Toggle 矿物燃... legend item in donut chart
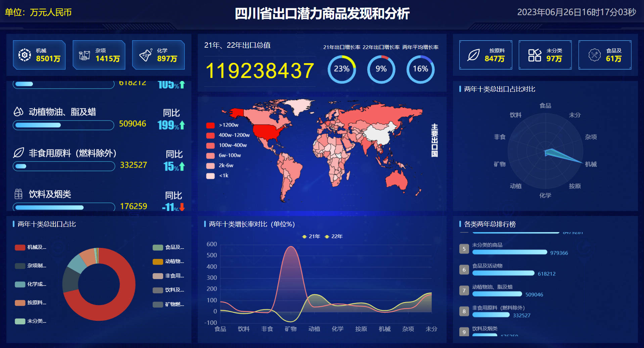The width and height of the screenshot is (644, 348). coord(168,304)
